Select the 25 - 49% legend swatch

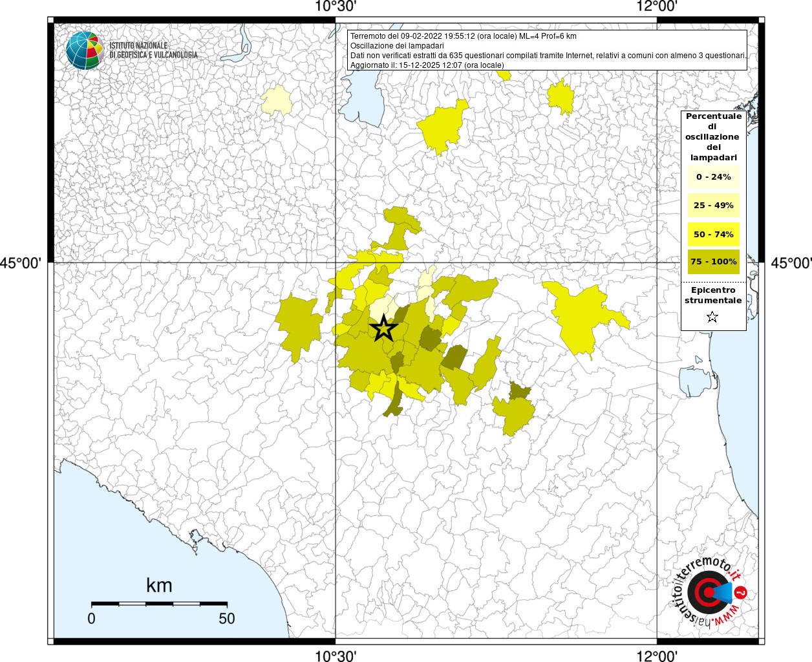click(x=714, y=206)
